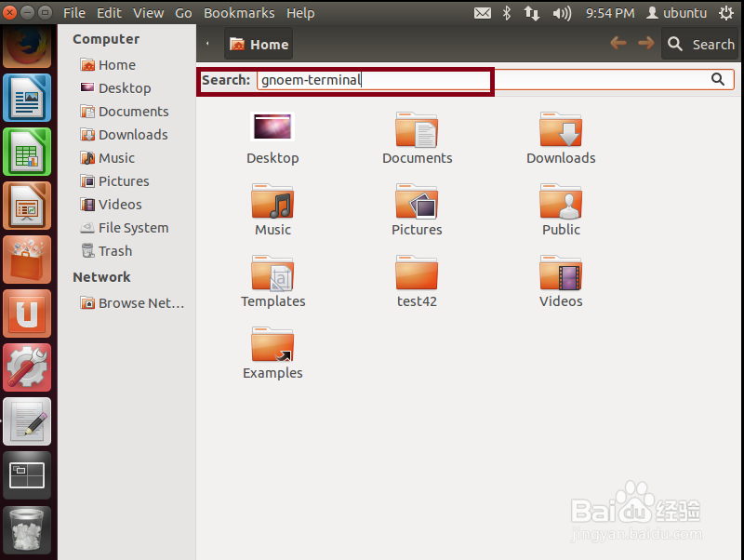744x560 pixels.
Task: Open the View menu
Action: 148,13
